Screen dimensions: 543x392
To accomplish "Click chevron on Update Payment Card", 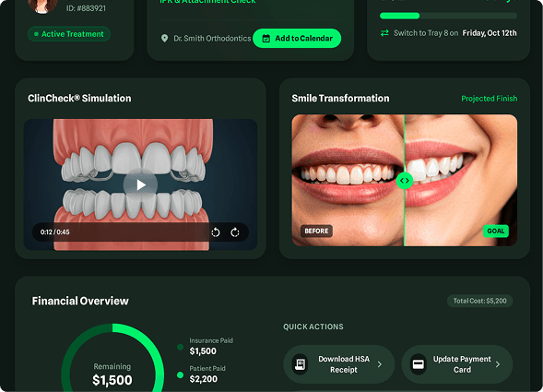I will 498,364.
